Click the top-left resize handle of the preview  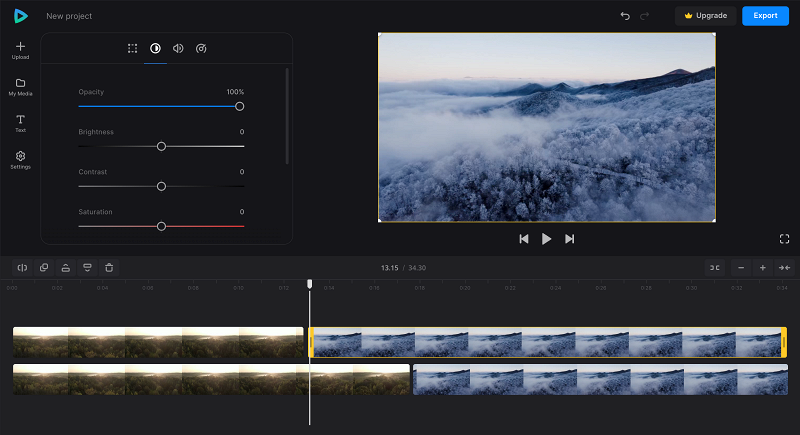(x=380, y=34)
